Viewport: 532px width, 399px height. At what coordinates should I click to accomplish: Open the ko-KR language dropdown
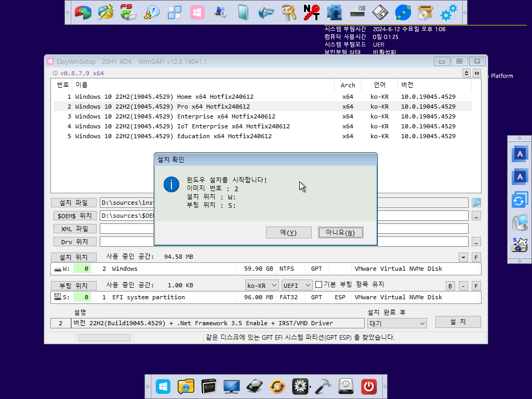click(x=262, y=285)
